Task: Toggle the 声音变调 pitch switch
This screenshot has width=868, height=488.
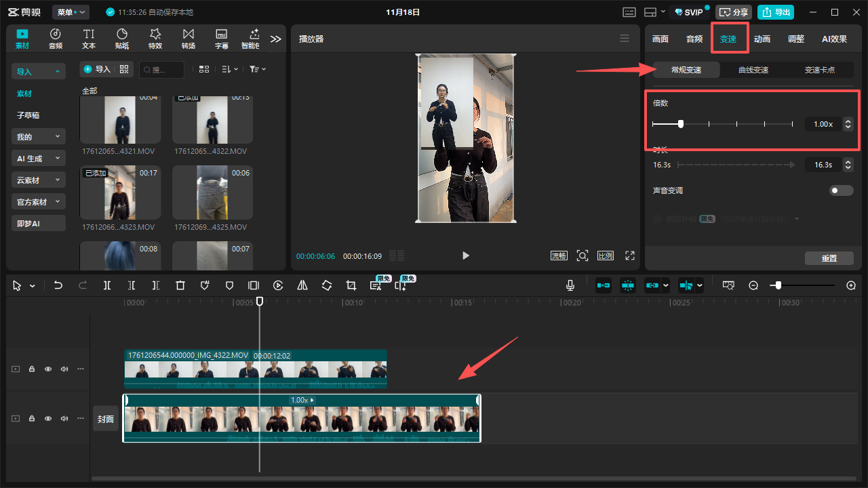Action: pos(842,190)
